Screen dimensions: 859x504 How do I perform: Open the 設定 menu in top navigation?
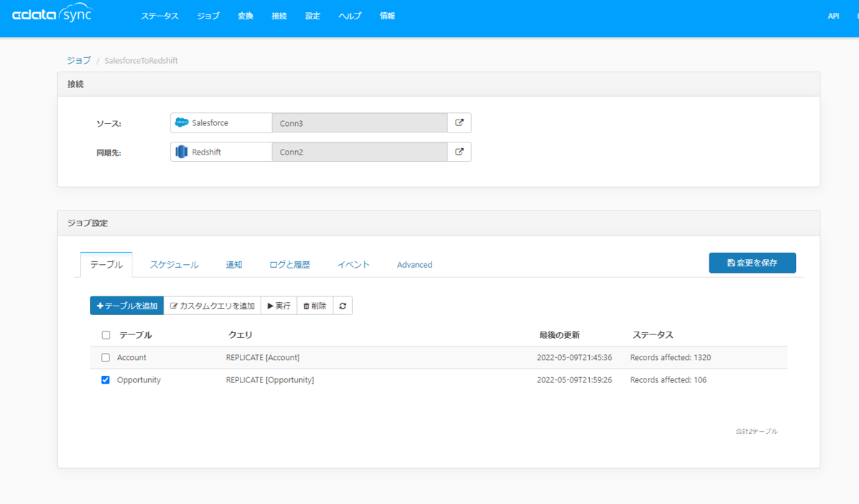(313, 16)
